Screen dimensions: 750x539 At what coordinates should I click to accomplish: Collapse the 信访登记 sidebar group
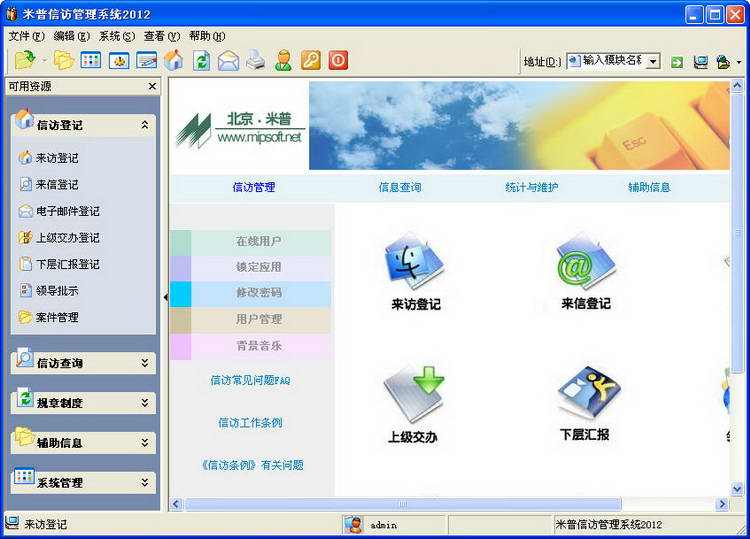point(144,125)
